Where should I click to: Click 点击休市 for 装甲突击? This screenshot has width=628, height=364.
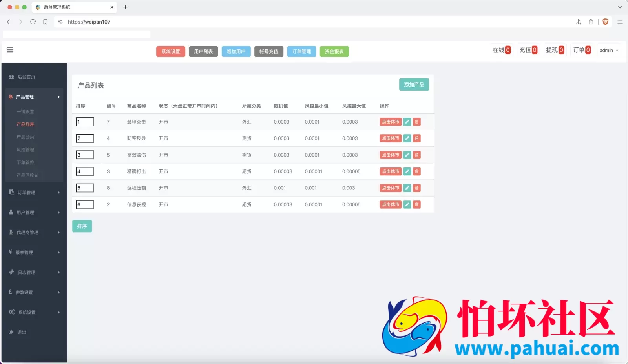tap(391, 122)
